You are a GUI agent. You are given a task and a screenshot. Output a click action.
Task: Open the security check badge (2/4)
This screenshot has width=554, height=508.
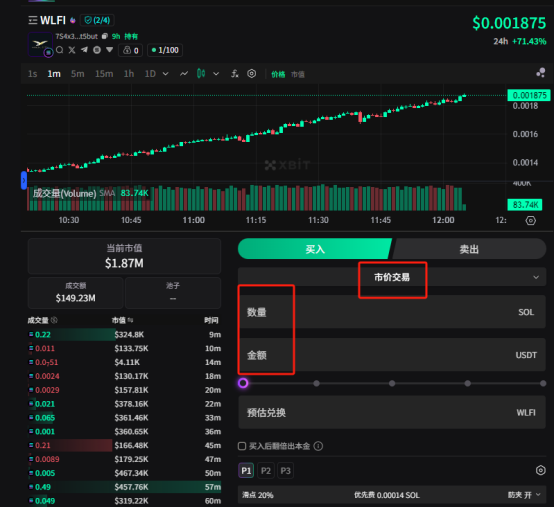(98, 20)
